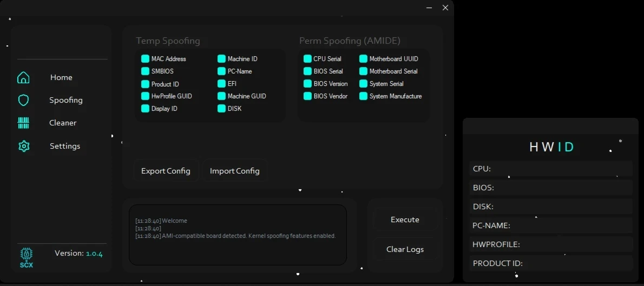Click the SCX chip logo icon
Image resolution: width=644 pixels, height=286 pixels.
point(26,257)
